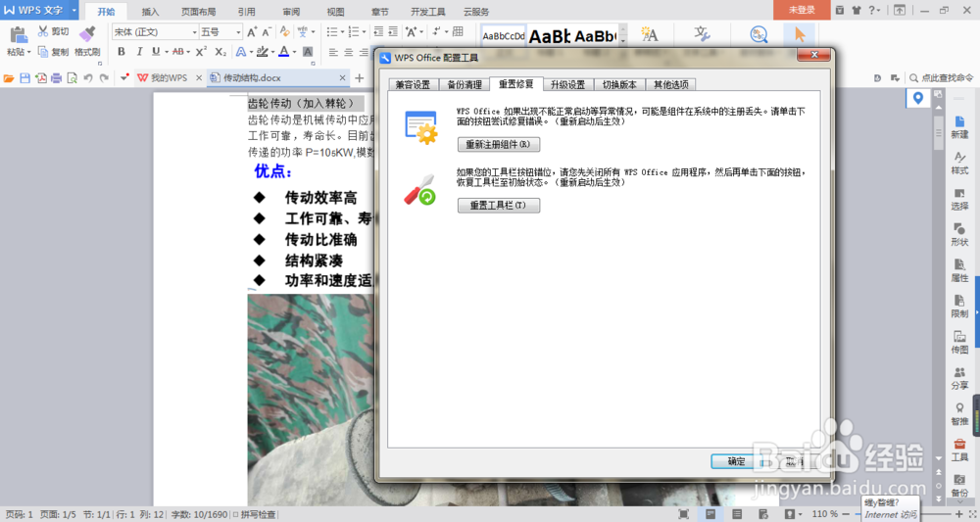Open the 页面布局 ribbon tab
Image resolution: width=980 pixels, height=522 pixels.
click(198, 11)
